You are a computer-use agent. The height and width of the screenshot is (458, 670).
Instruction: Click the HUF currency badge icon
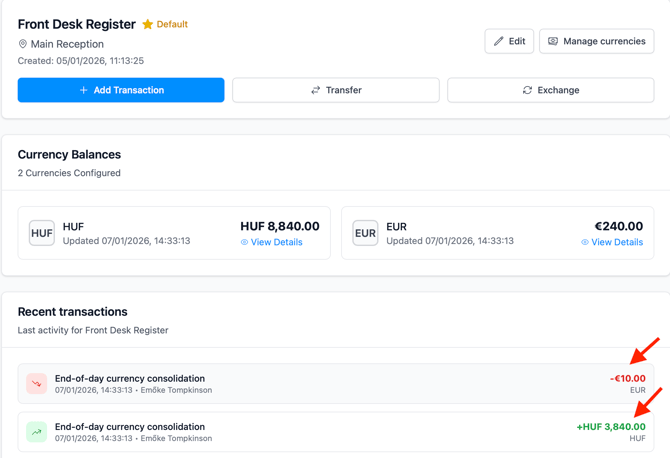42,233
